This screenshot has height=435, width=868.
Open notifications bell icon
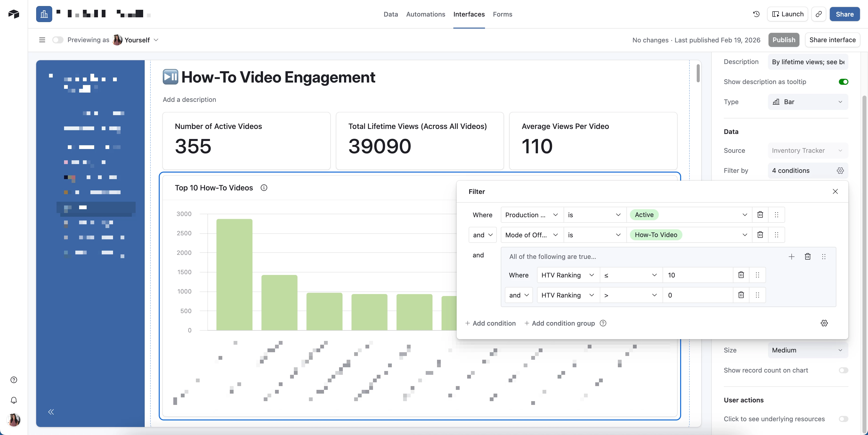(x=14, y=400)
